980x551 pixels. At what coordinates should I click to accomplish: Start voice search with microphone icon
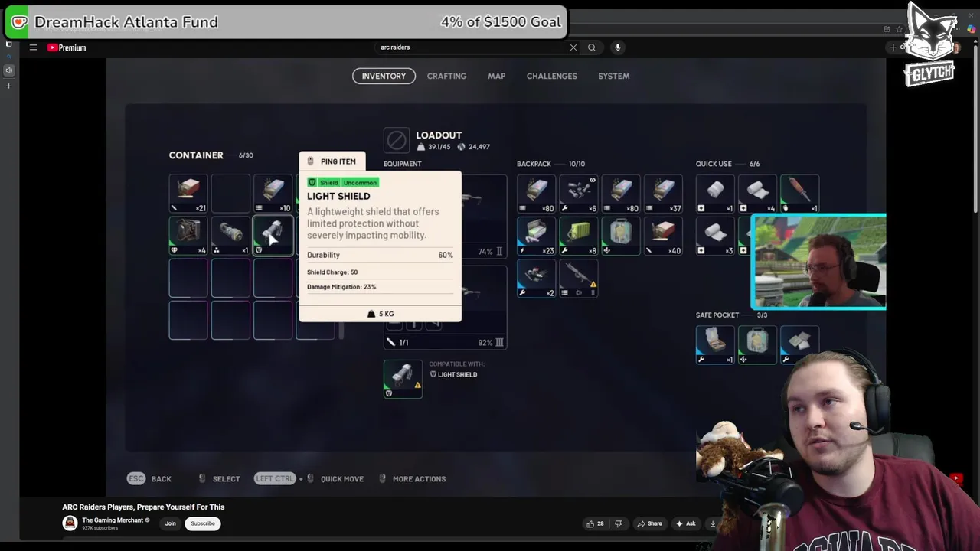[x=618, y=47]
